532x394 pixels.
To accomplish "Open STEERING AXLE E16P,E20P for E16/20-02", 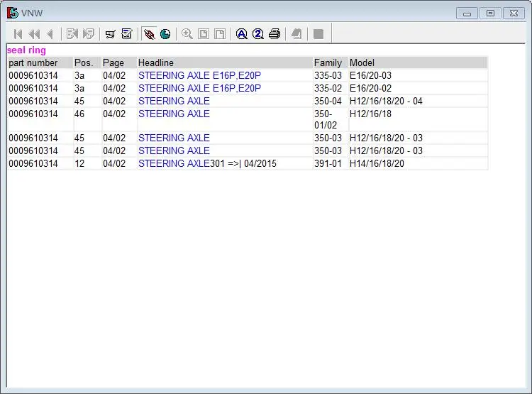I will [199, 88].
